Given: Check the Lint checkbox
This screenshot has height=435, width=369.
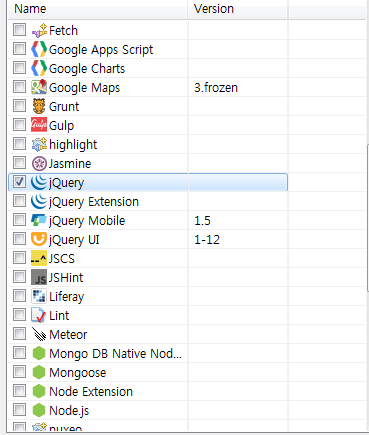Looking at the screenshot, I should 19,315.
